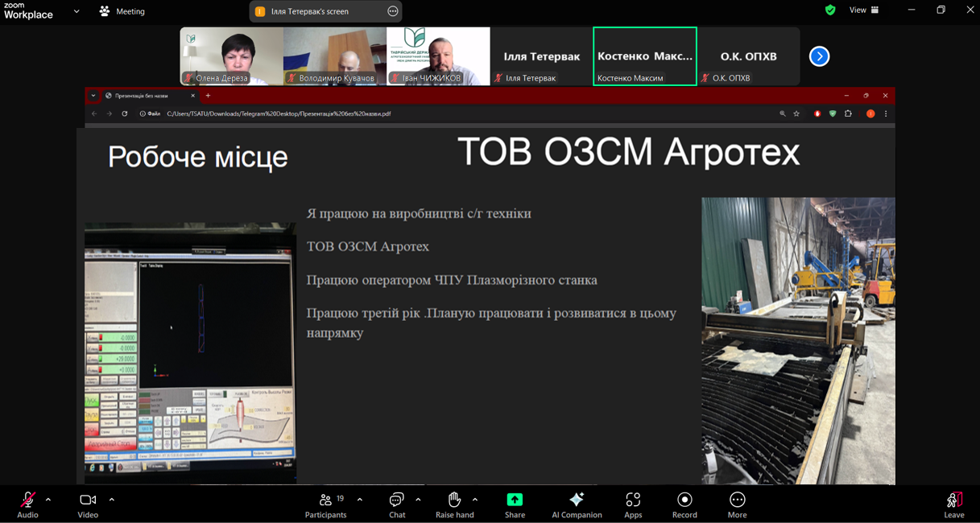
Task: Open the Chat panel
Action: pos(396,504)
